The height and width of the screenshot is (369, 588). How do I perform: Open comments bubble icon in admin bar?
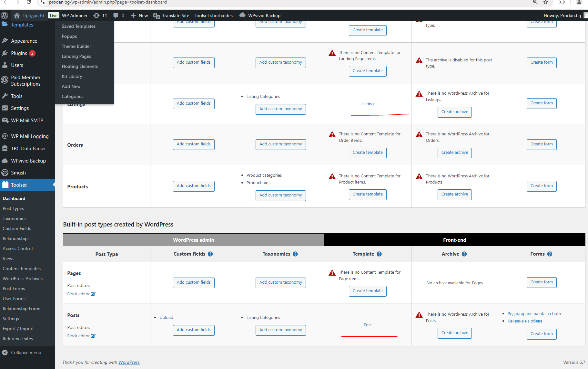116,16
